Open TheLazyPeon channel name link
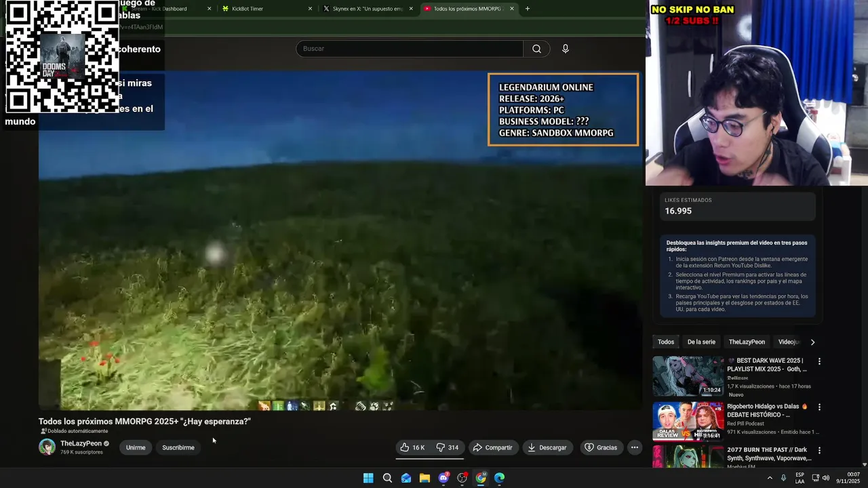Viewport: 868px width, 488px height. tap(81, 443)
